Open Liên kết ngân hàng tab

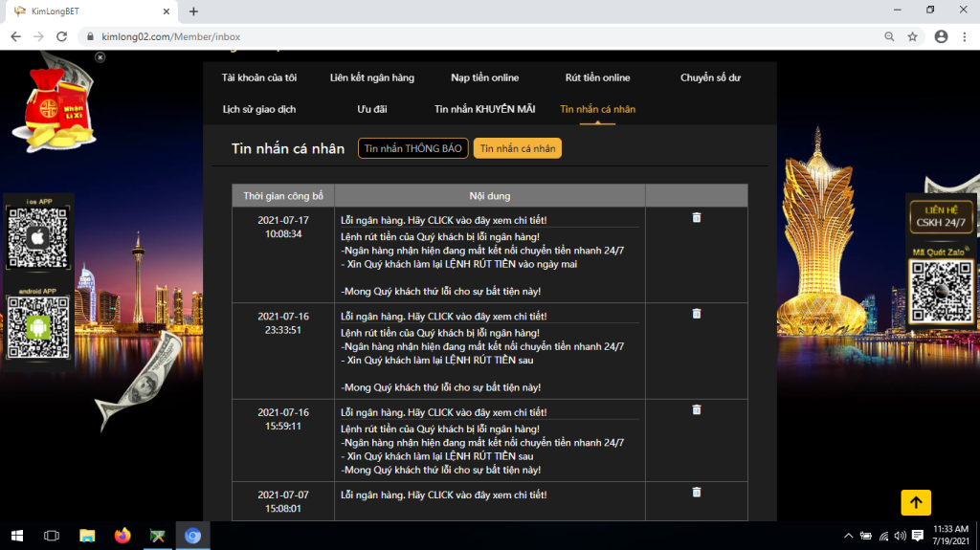tap(371, 77)
